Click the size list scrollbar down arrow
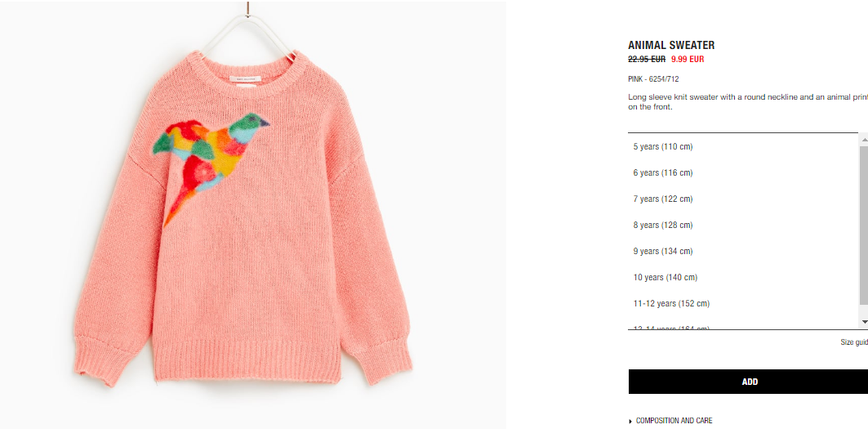The height and width of the screenshot is (429, 868). (x=864, y=322)
